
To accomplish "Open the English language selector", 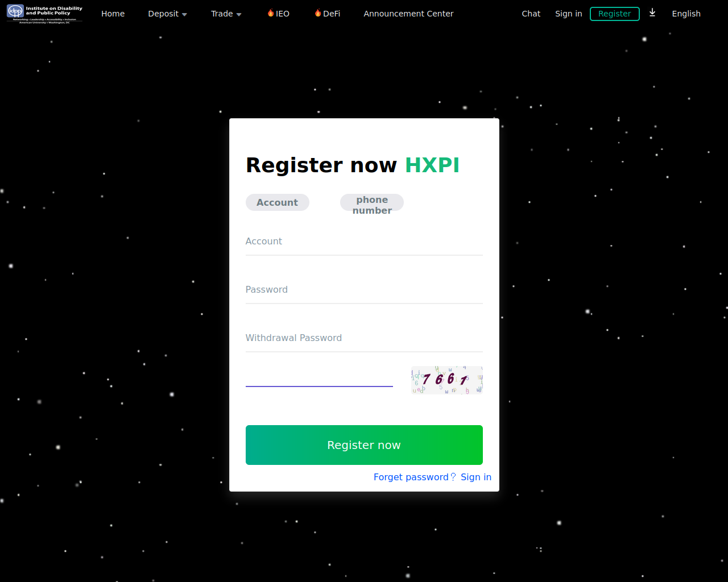I will tap(686, 14).
